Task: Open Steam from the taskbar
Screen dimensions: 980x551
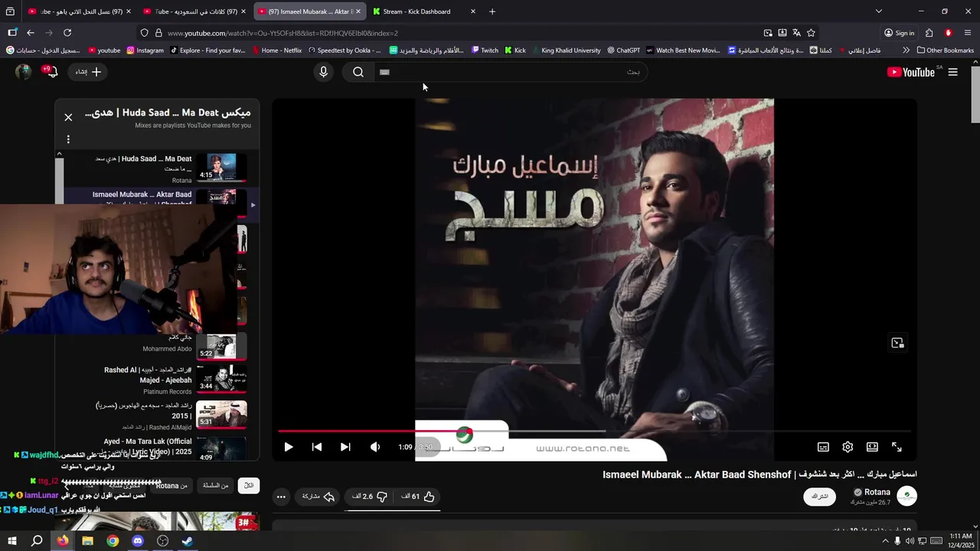Action: click(x=188, y=541)
